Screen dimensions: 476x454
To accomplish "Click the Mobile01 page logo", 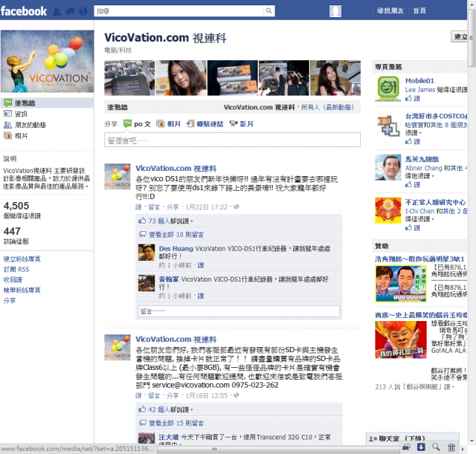I will tap(388, 88).
